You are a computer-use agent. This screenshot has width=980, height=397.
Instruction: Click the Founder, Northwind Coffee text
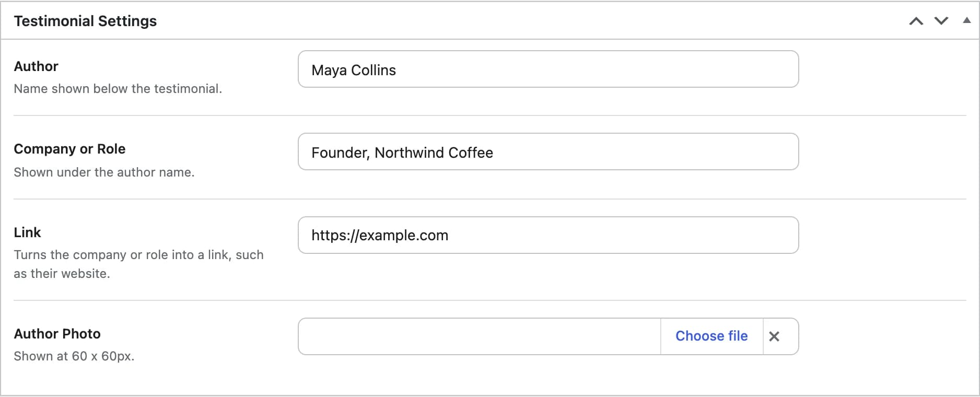tap(402, 153)
